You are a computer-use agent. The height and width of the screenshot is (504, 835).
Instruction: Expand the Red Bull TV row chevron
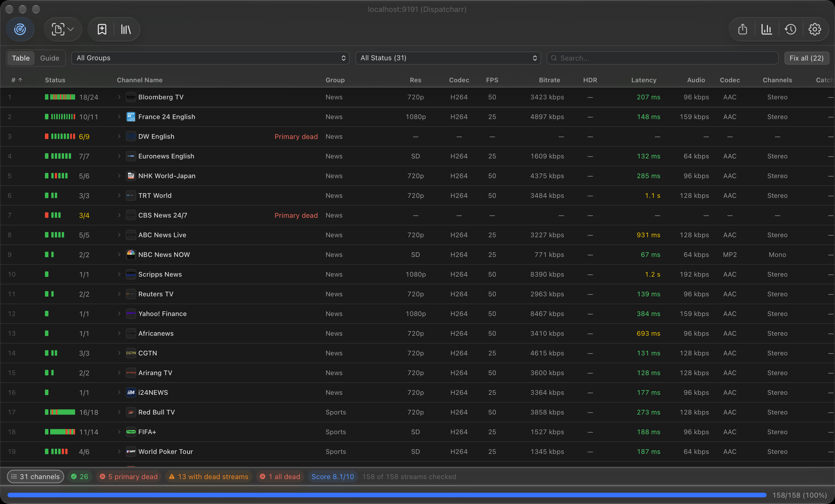click(119, 412)
